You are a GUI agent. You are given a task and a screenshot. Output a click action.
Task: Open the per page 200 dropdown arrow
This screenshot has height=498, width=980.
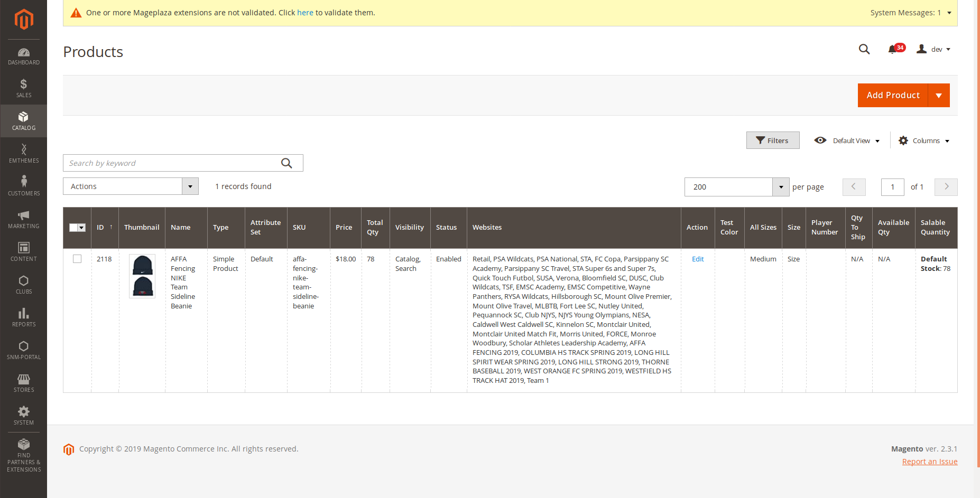[x=781, y=187]
